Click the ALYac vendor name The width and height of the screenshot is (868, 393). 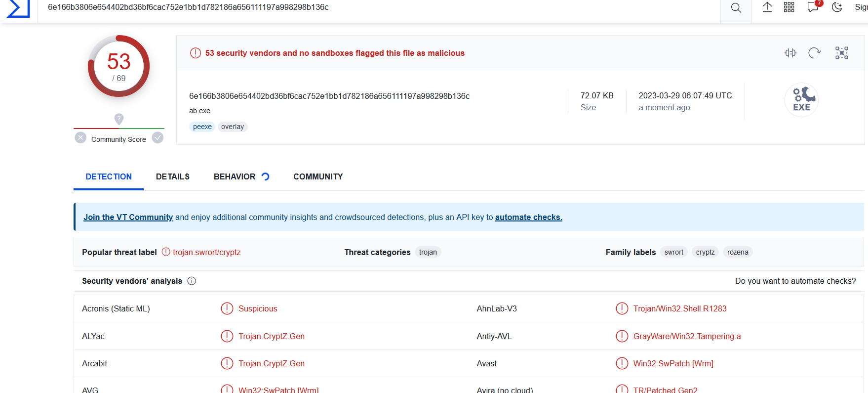point(93,336)
